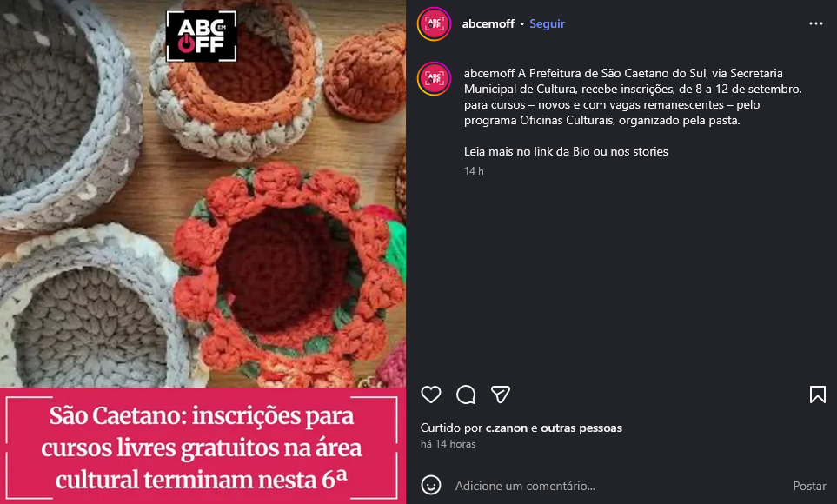Click Postar to submit comment
This screenshot has width=837, height=504.
(x=809, y=486)
